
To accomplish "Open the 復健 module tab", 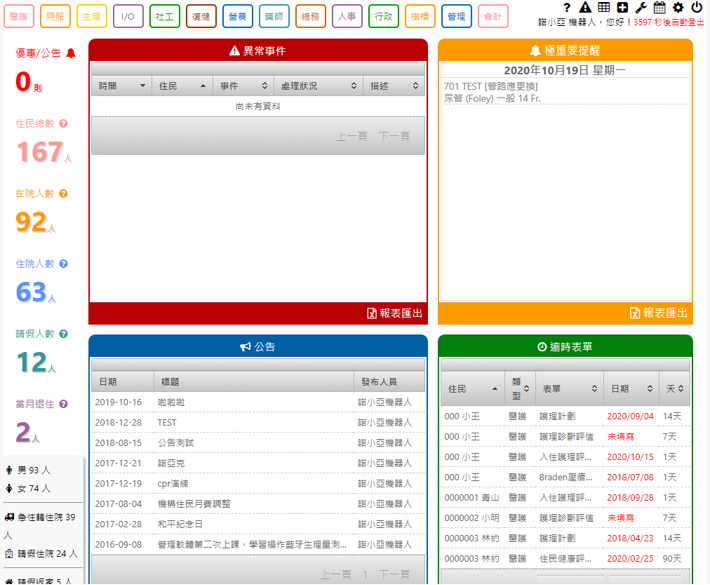I will [201, 16].
